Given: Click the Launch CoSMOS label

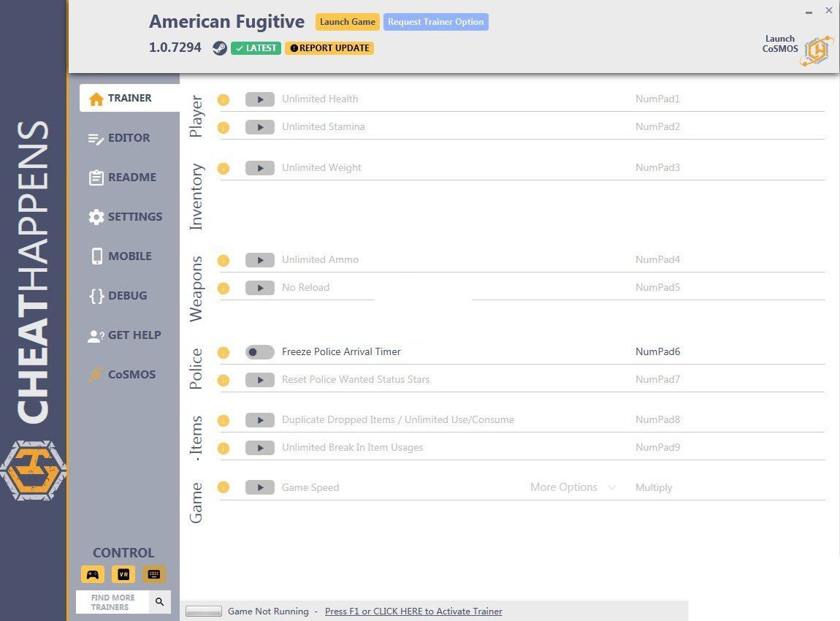Looking at the screenshot, I should (780, 43).
